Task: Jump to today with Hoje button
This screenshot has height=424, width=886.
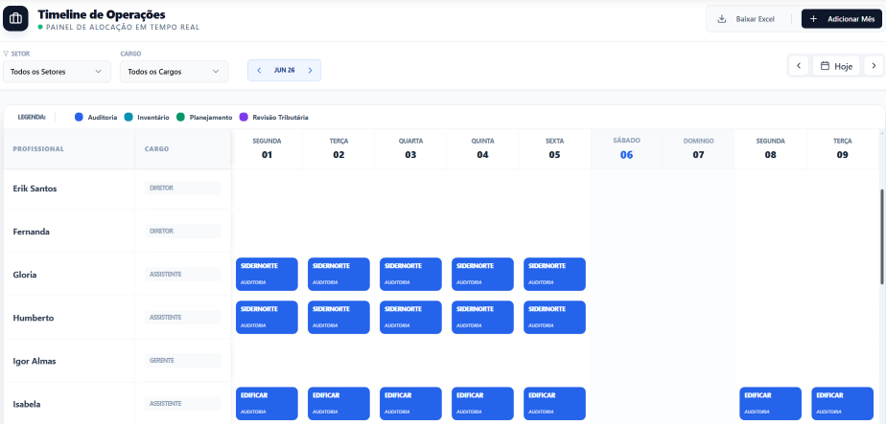Action: [x=836, y=66]
